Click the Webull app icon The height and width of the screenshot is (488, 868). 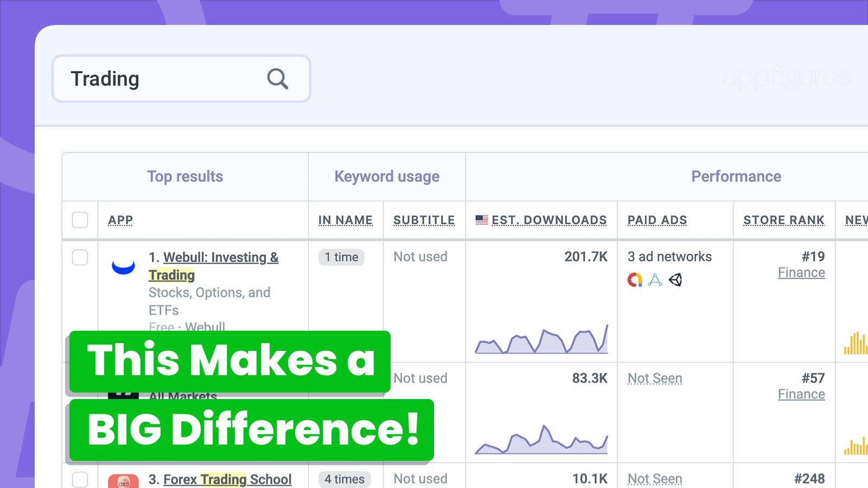point(123,267)
